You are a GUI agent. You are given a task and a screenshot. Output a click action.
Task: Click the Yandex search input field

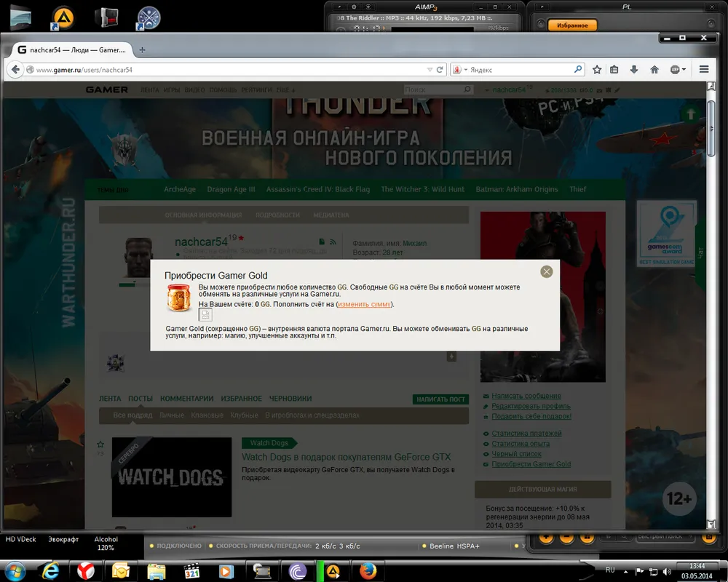(x=521, y=70)
